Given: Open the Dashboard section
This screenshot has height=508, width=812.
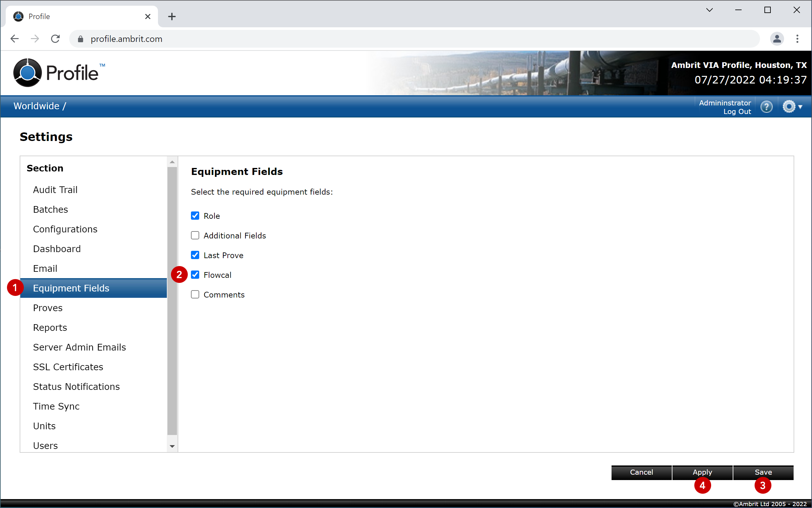Looking at the screenshot, I should click(x=94, y=249).
